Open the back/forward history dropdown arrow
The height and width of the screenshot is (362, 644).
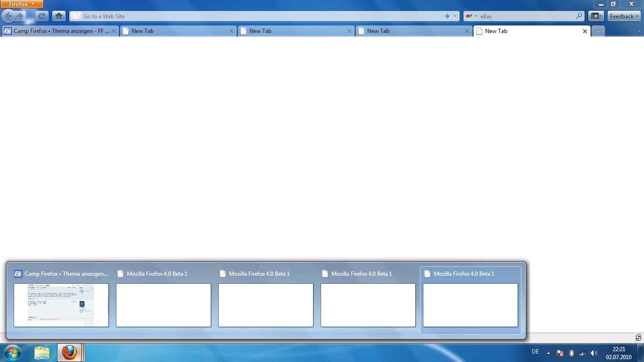(29, 16)
